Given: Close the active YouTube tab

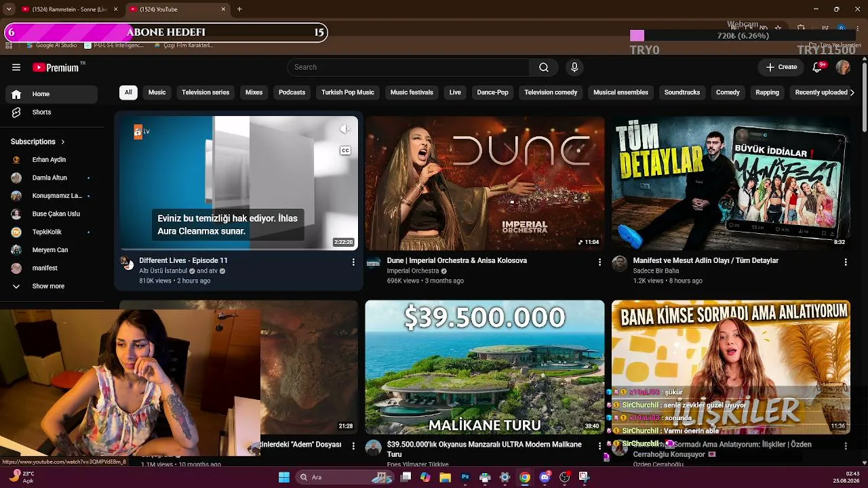Looking at the screenshot, I should click(x=223, y=9).
